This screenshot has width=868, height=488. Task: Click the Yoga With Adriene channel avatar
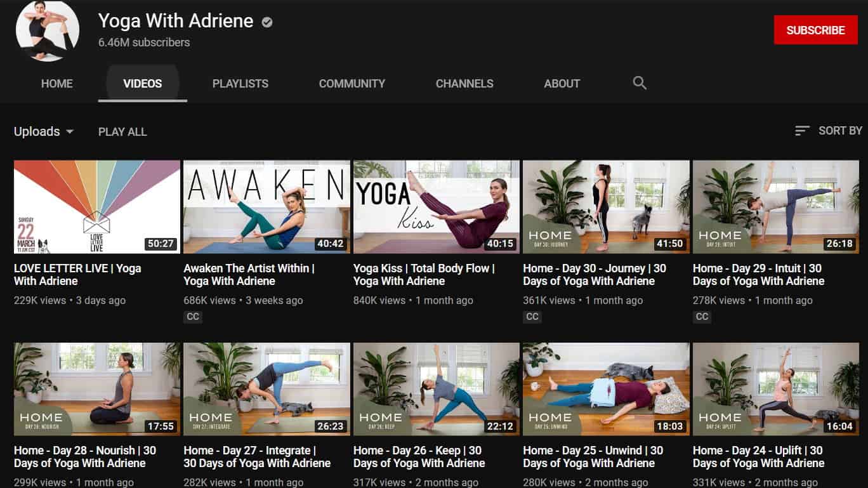point(48,30)
